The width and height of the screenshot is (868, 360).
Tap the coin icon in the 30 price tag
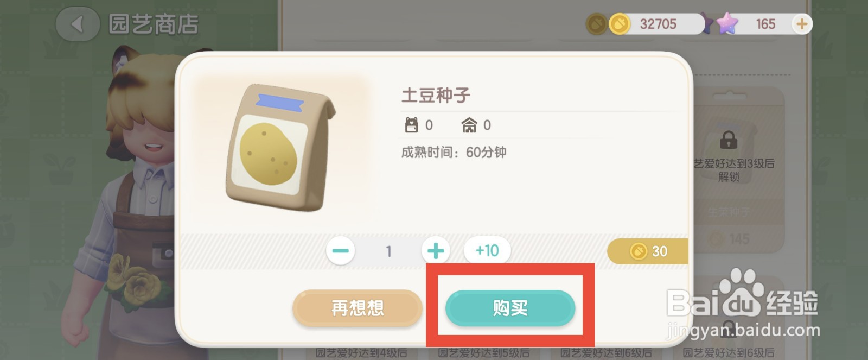[639, 251]
